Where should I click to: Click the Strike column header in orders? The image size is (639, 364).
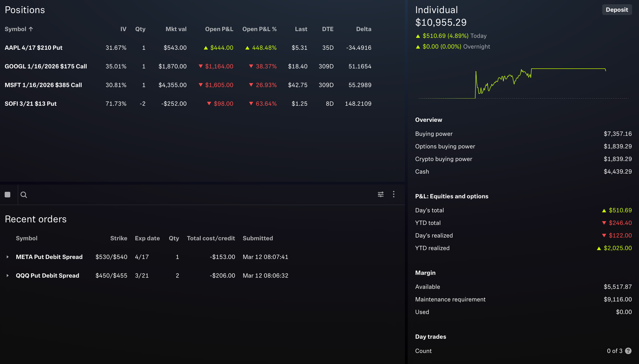119,238
